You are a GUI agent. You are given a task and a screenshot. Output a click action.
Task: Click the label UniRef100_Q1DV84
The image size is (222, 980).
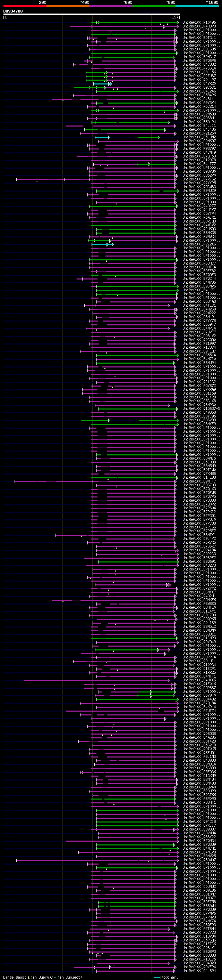click(x=199, y=936)
